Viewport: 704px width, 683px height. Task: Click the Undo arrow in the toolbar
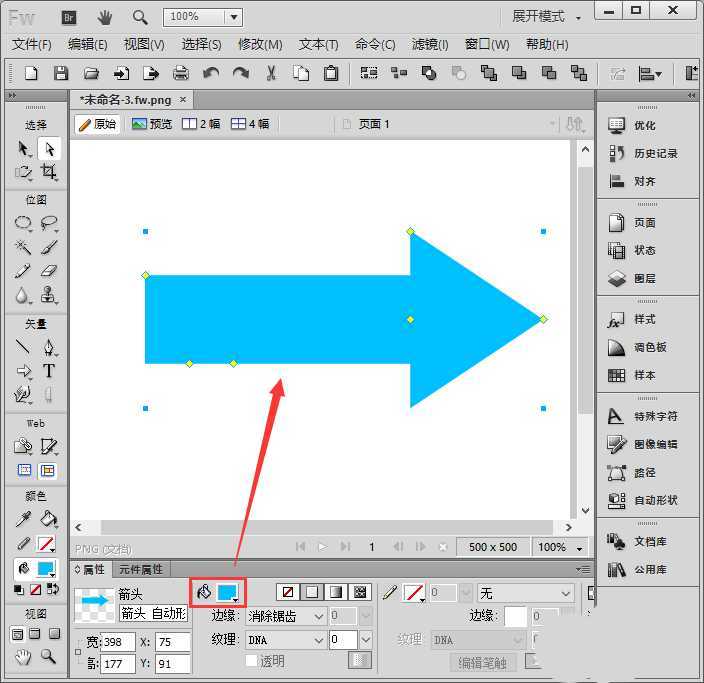(210, 73)
